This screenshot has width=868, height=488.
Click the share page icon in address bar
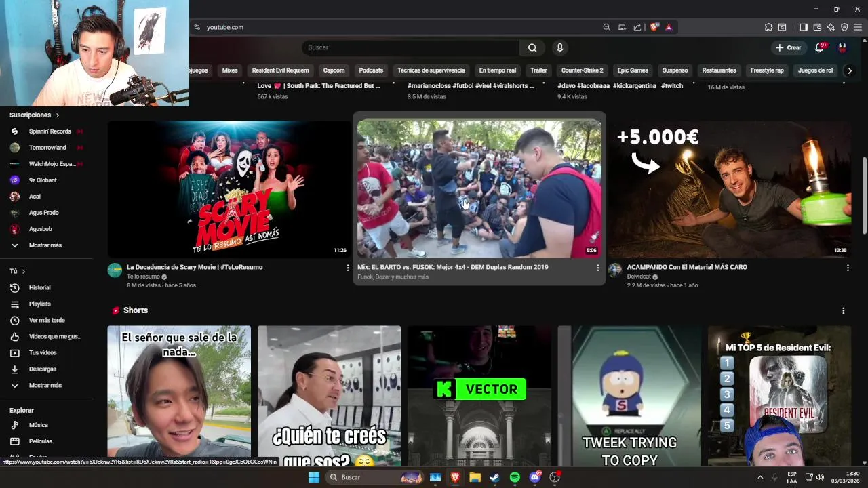point(637,27)
